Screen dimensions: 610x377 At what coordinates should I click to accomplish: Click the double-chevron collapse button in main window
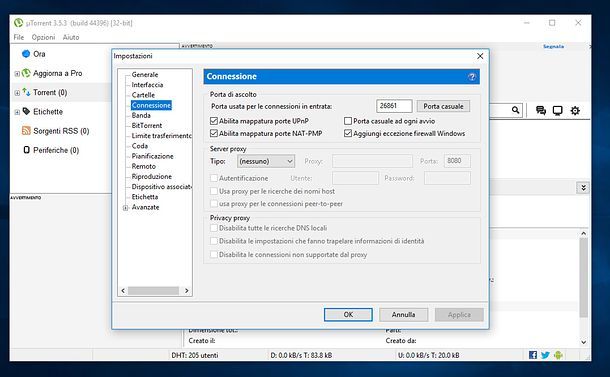[x=583, y=188]
